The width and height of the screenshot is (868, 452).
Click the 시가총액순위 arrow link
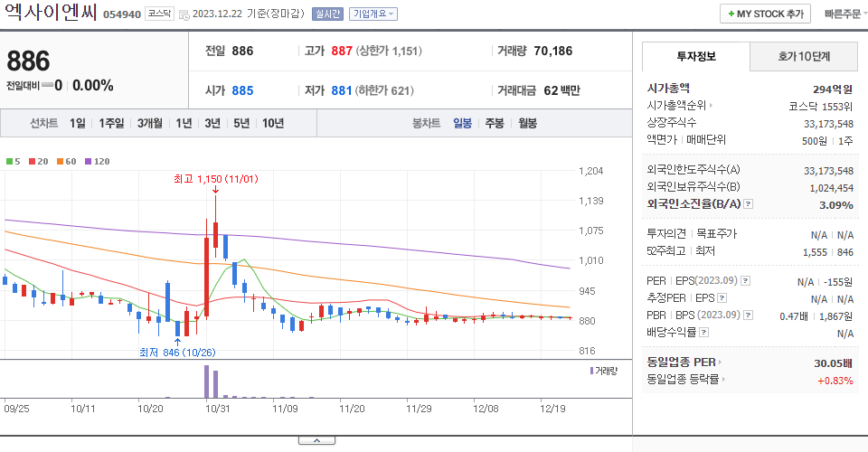[711, 105]
